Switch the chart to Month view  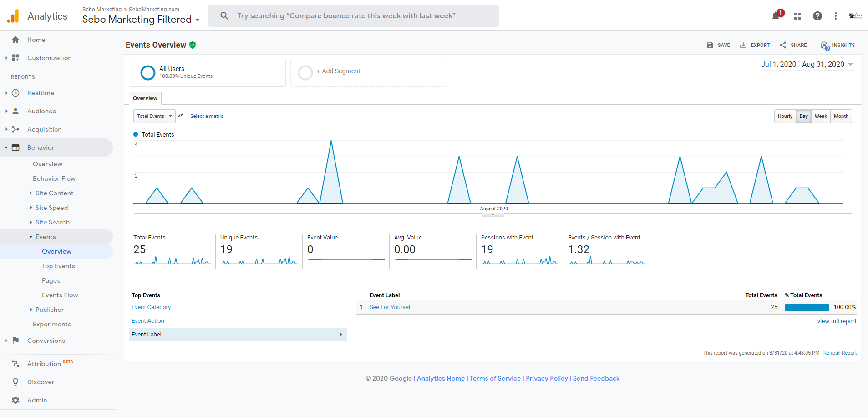[841, 117]
